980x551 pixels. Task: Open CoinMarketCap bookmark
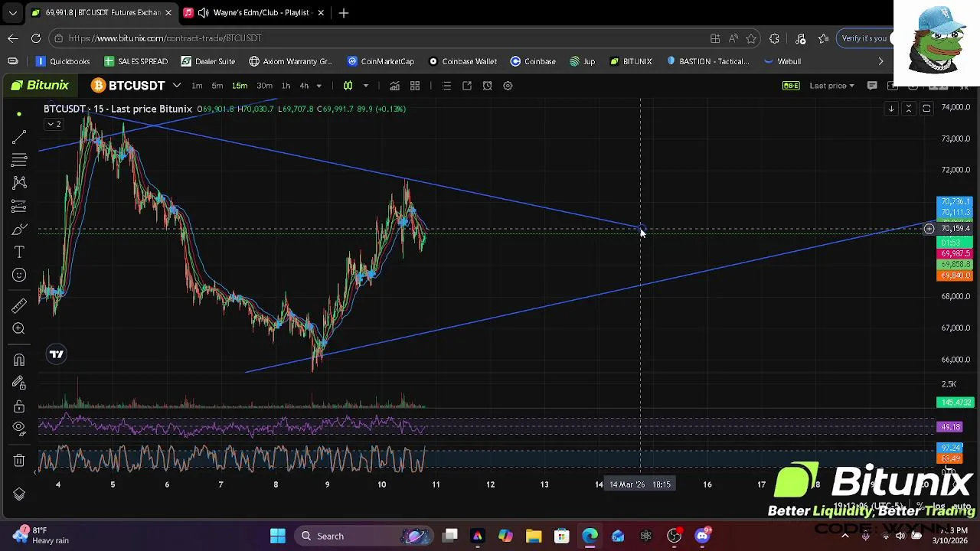pyautogui.click(x=381, y=61)
